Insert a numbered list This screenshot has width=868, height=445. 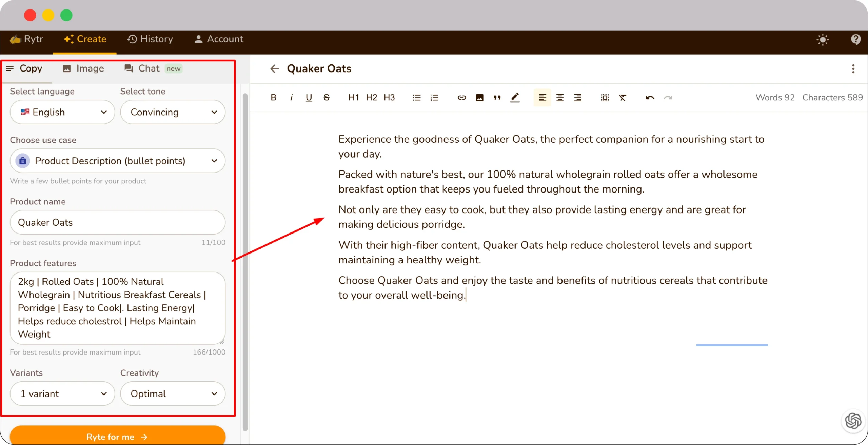(434, 98)
